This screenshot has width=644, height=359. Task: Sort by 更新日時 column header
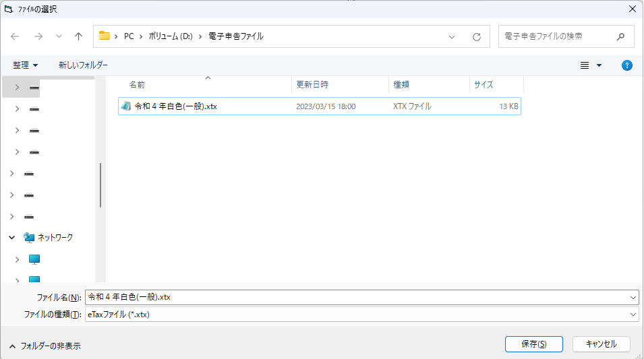(312, 85)
